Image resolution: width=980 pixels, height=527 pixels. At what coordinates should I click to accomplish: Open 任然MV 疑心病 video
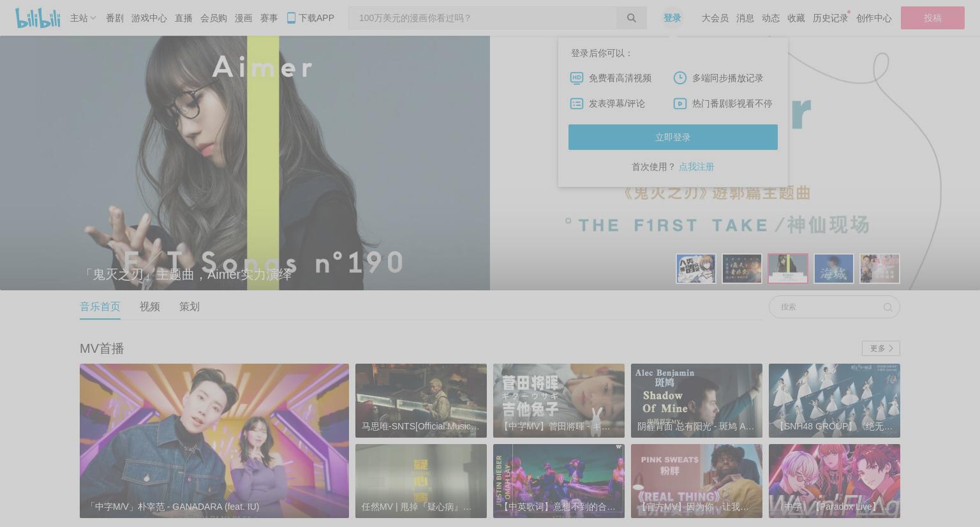[x=421, y=481]
